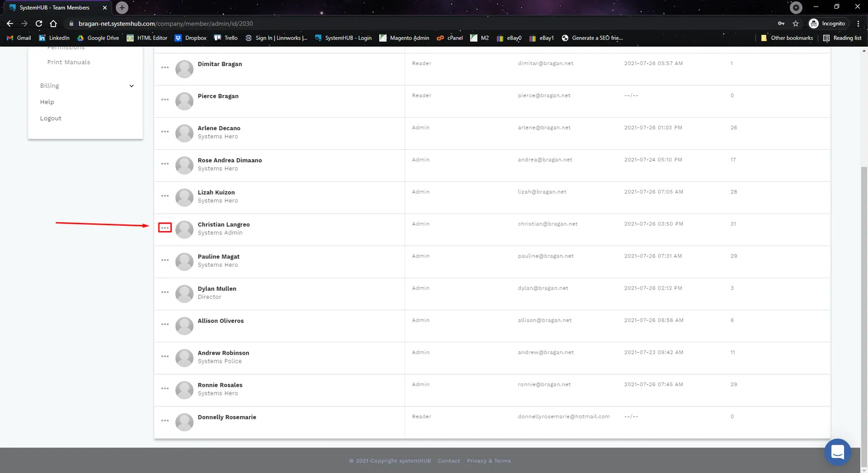Click Arlene Decano's avatar picture
Image resolution: width=868 pixels, height=473 pixels.
pyautogui.click(x=184, y=133)
